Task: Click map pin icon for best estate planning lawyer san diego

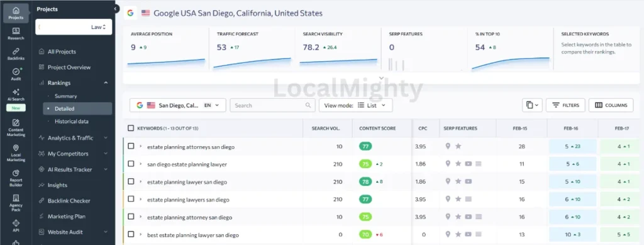Action: (448, 234)
